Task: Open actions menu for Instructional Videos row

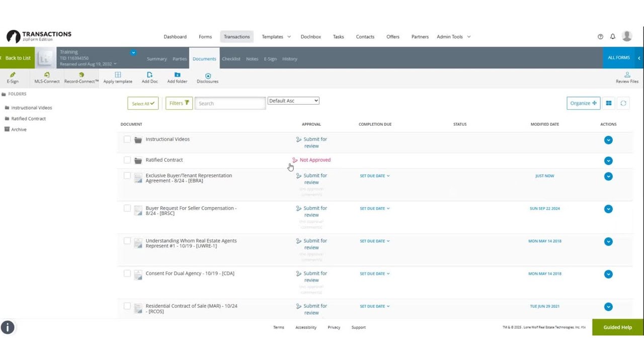Action: (608, 140)
